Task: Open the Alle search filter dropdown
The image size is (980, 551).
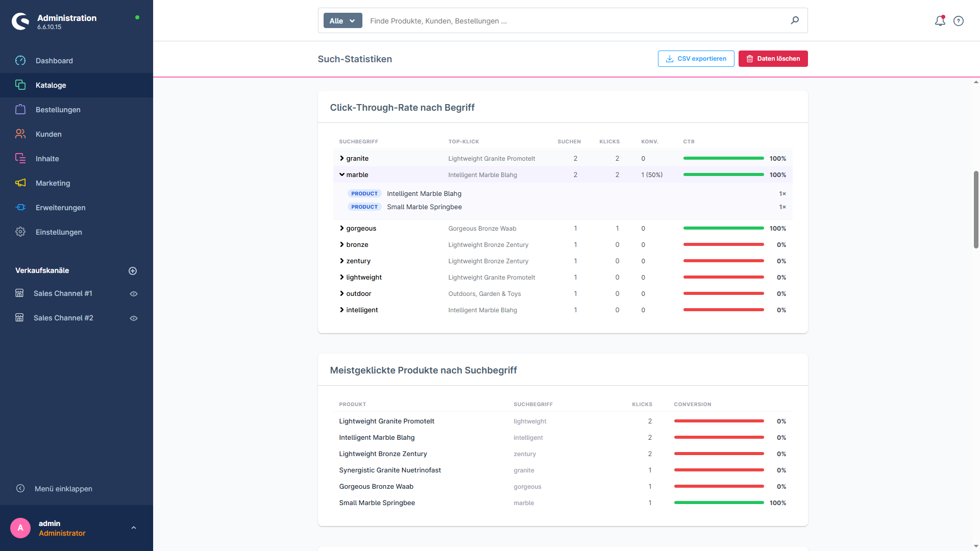Action: tap(343, 21)
